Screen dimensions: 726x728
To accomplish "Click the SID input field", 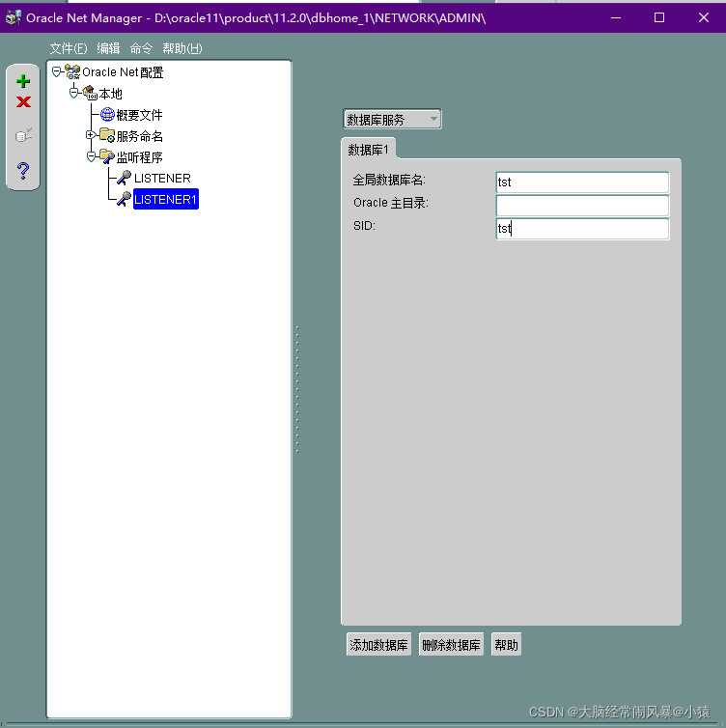I will pos(582,229).
